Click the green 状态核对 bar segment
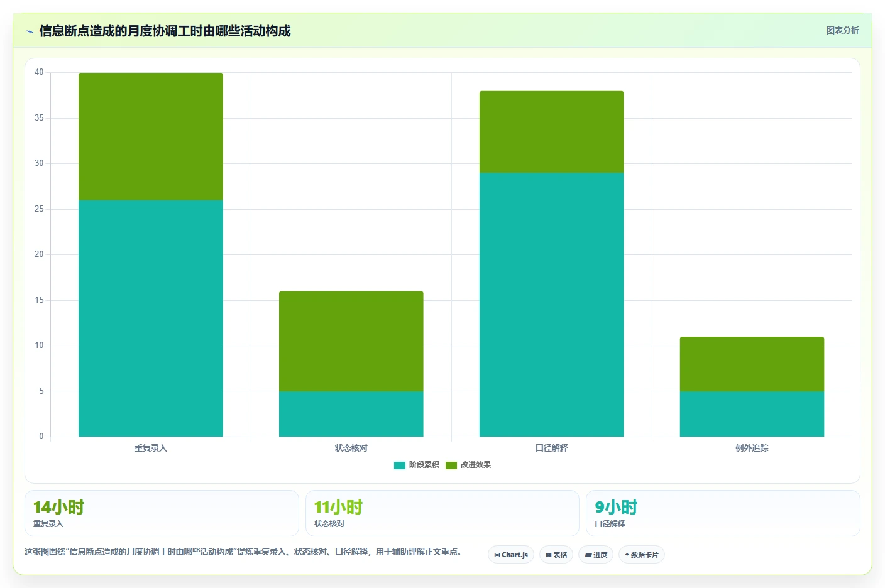 pyautogui.click(x=351, y=341)
